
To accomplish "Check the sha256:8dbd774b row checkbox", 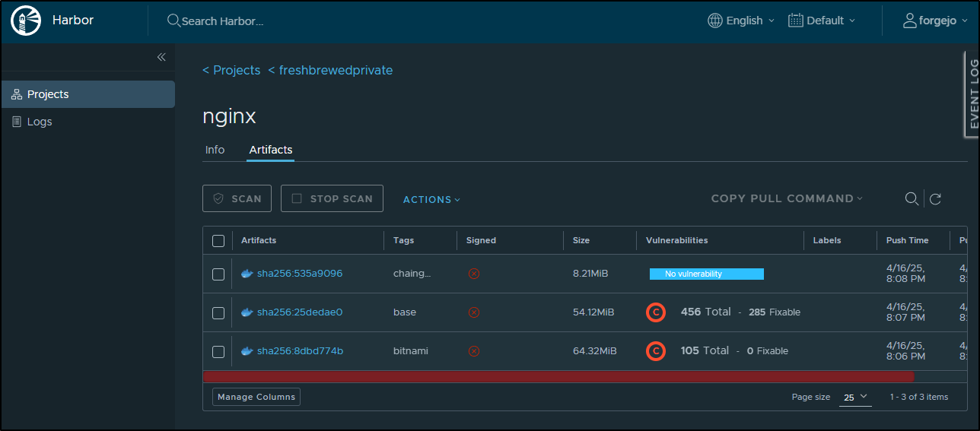I will pos(218,352).
